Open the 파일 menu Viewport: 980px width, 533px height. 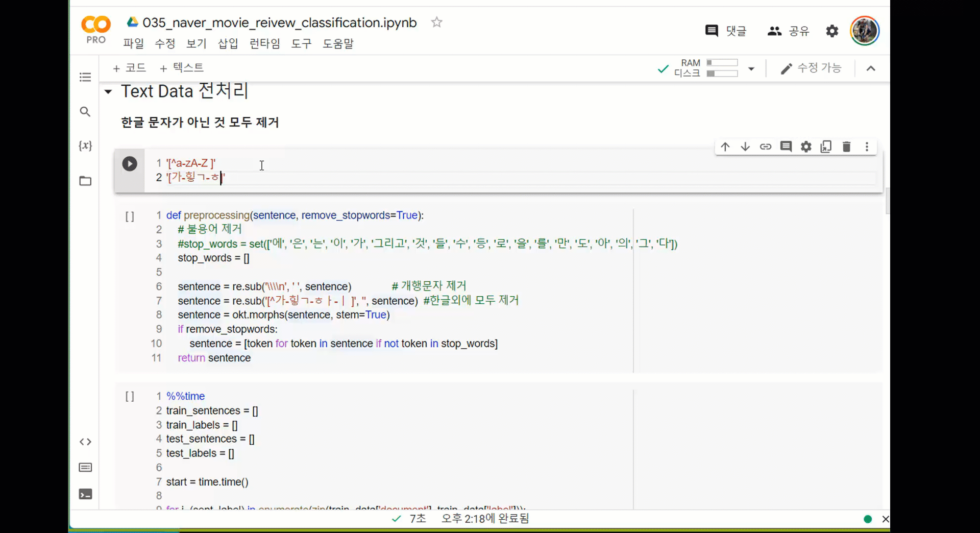point(134,43)
